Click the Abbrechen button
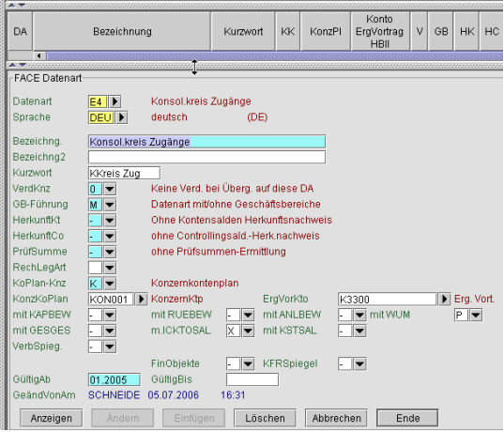 (x=336, y=418)
